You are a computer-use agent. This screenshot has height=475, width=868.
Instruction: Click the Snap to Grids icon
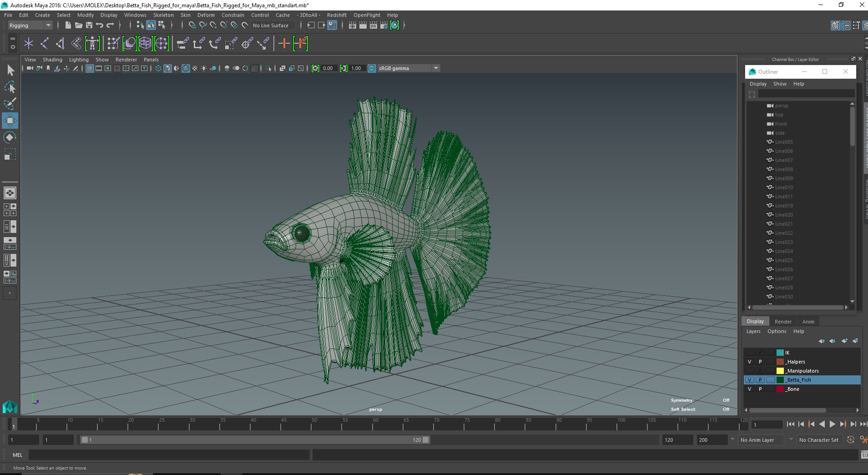click(x=192, y=25)
